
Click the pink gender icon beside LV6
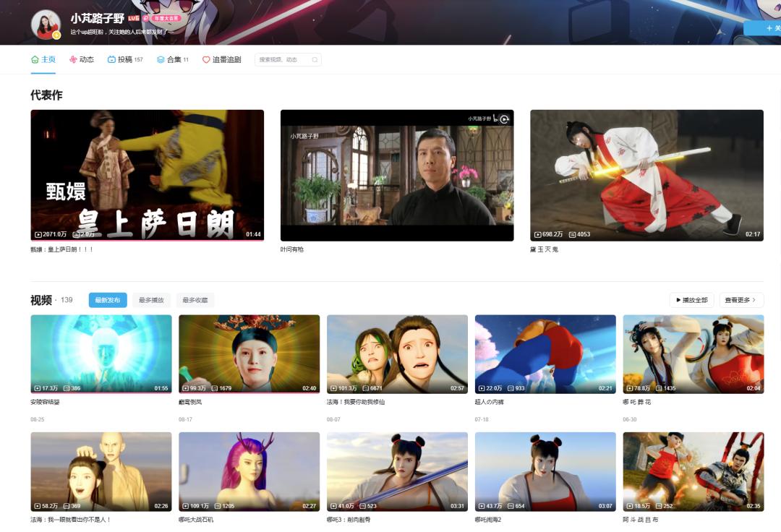click(145, 18)
